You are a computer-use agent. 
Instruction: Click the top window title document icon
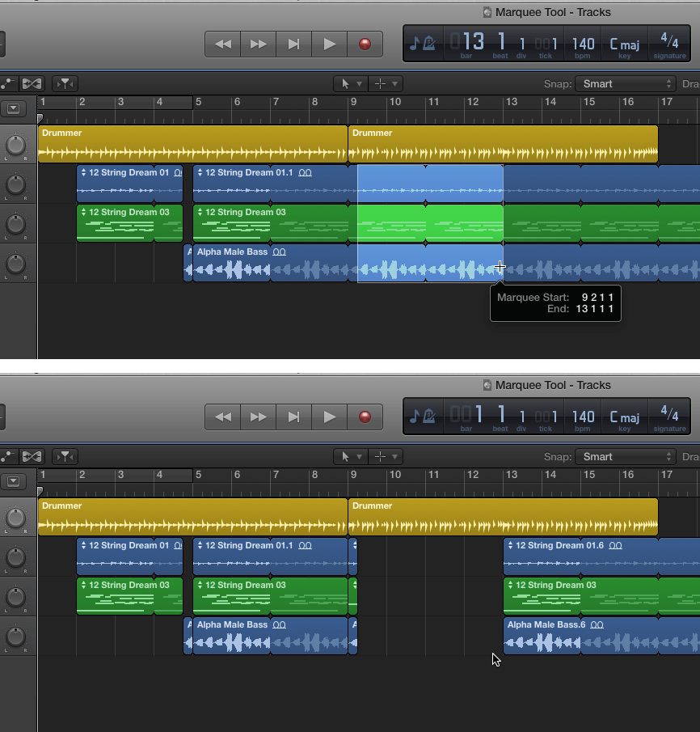pos(487,13)
